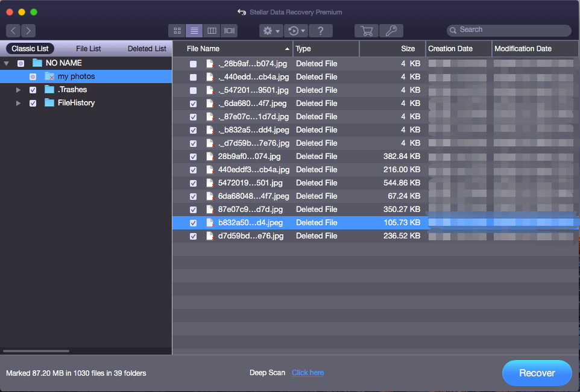580x392 pixels.
Task: Go back using the left arrow button
Action: pyautogui.click(x=13, y=31)
